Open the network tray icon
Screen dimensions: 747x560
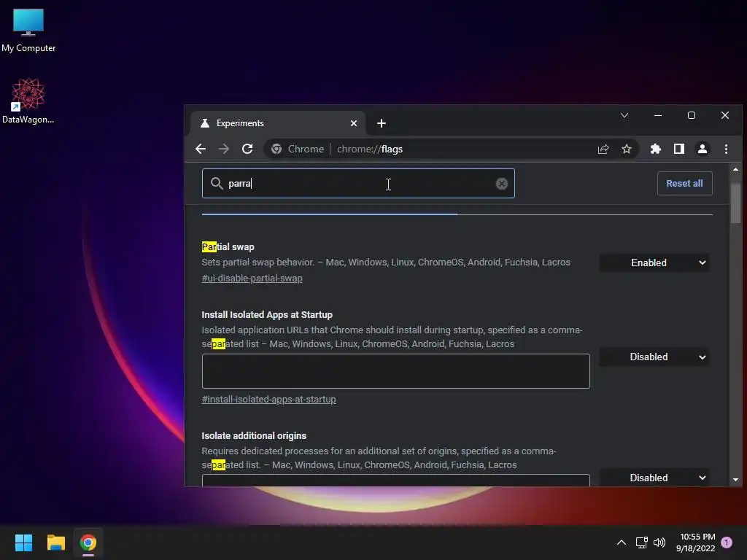[x=641, y=542]
